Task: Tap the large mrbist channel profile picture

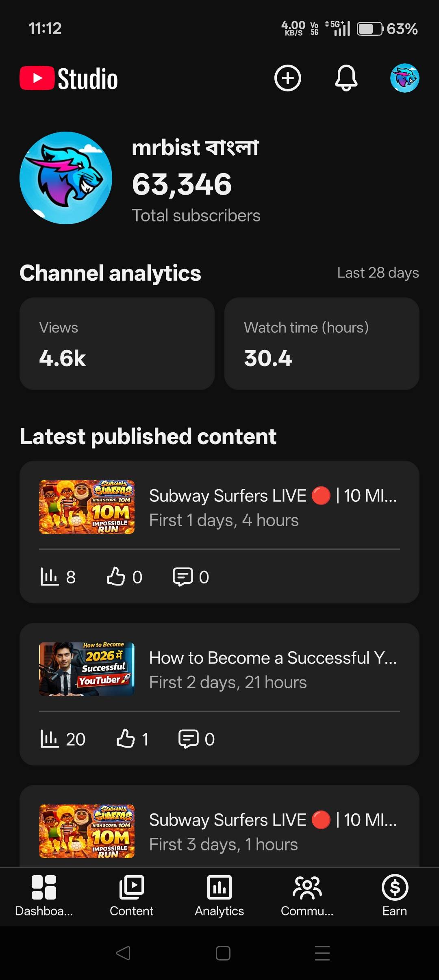Action: point(66,178)
